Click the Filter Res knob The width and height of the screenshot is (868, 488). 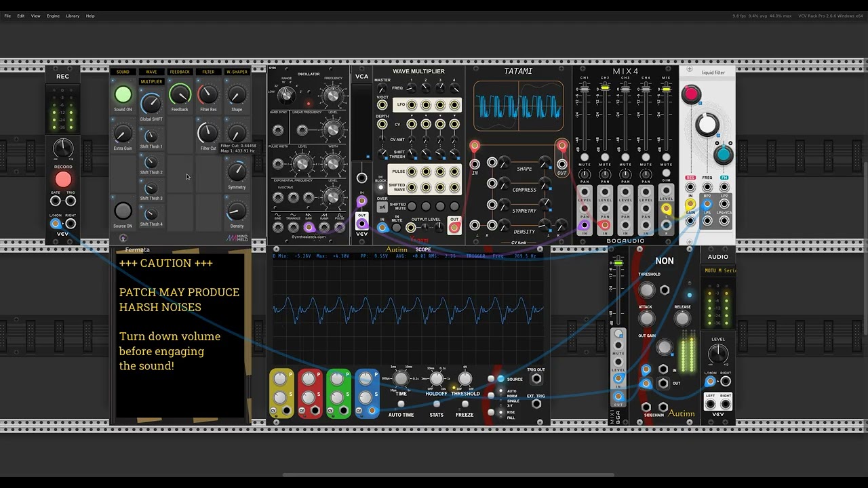(x=208, y=95)
